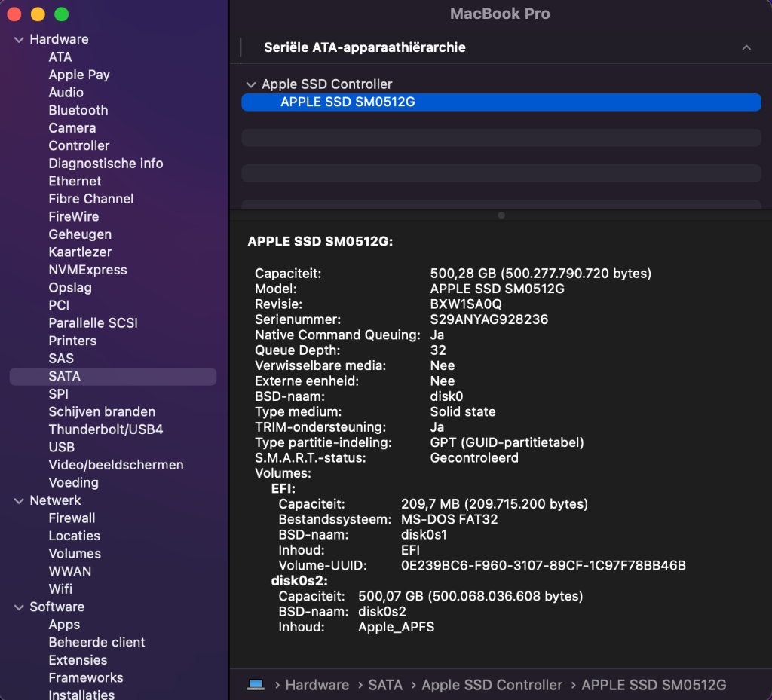This screenshot has width=772, height=700.
Task: Collapse the Apple SSD Controller chevron
Action: tap(250, 84)
